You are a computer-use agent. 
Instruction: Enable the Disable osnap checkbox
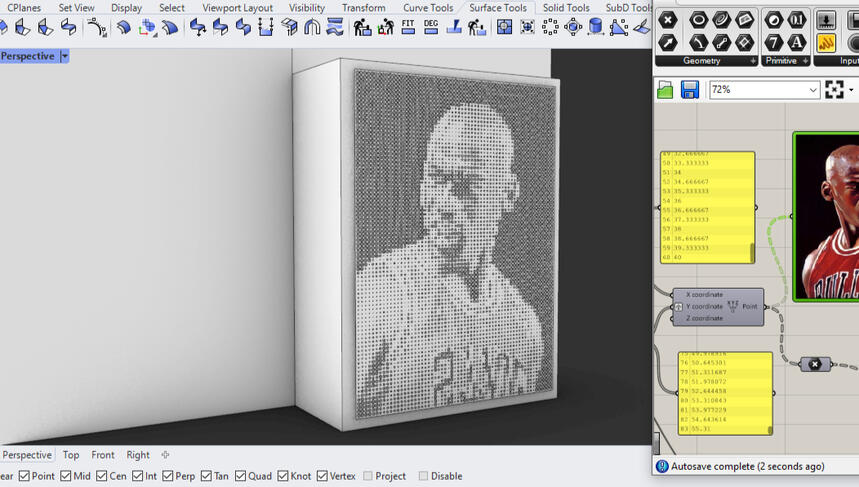click(x=423, y=476)
